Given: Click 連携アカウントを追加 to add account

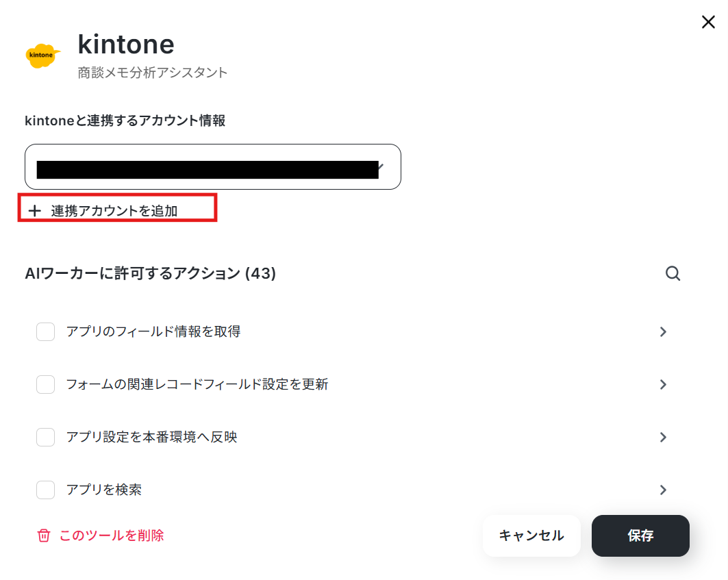Looking at the screenshot, I should point(114,211).
